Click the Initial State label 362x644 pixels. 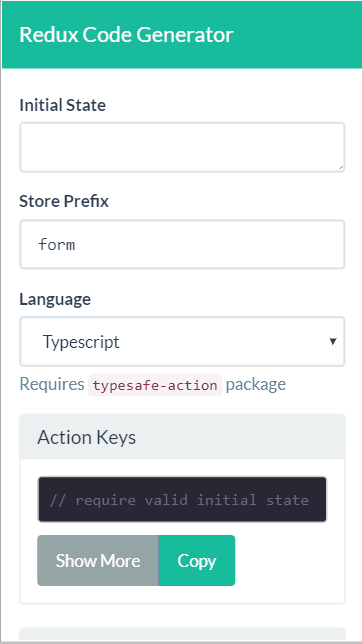point(62,105)
